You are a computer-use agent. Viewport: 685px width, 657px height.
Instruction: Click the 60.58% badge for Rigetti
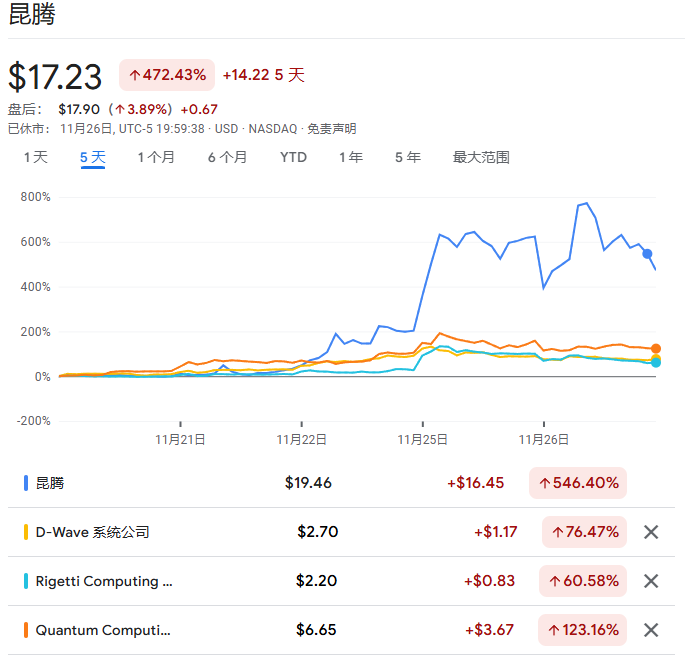point(583,581)
